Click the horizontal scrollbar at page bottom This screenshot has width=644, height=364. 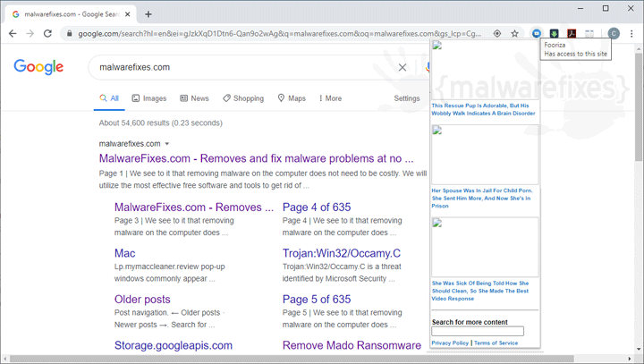click(x=292, y=359)
